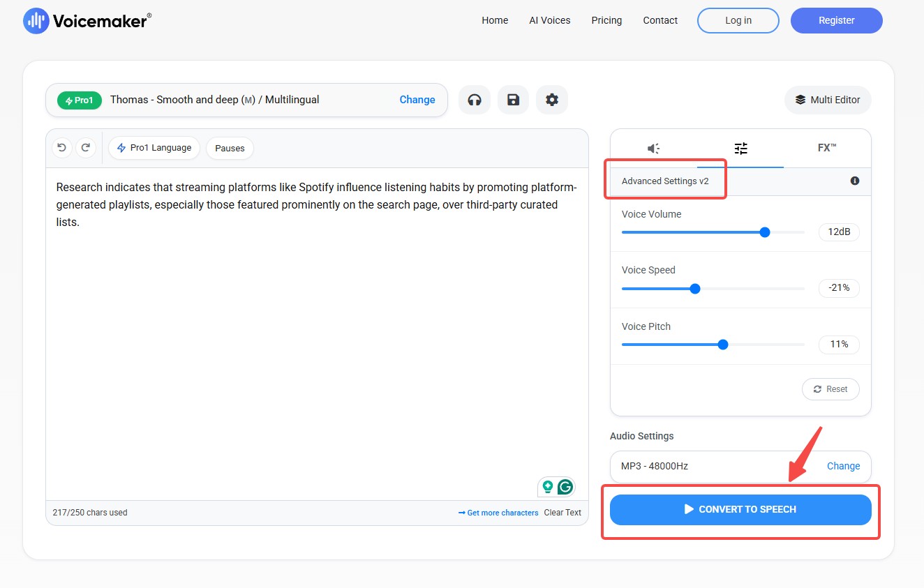
Task: Open Pro1 Language options
Action: pyautogui.click(x=154, y=148)
